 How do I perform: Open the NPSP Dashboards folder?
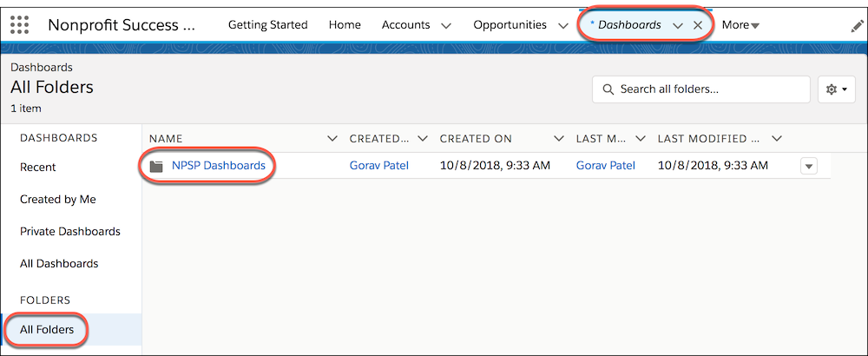click(x=219, y=165)
